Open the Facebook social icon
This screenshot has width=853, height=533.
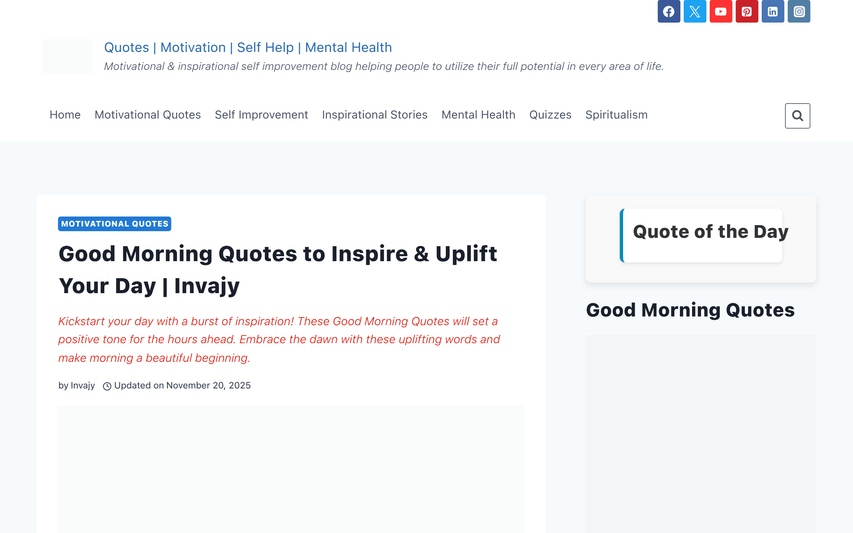click(669, 11)
